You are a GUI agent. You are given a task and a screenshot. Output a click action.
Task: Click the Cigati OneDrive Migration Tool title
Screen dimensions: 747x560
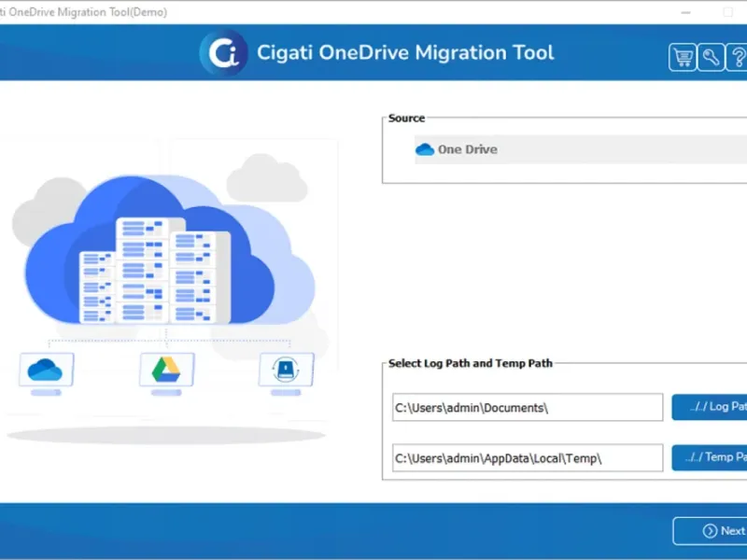point(405,52)
